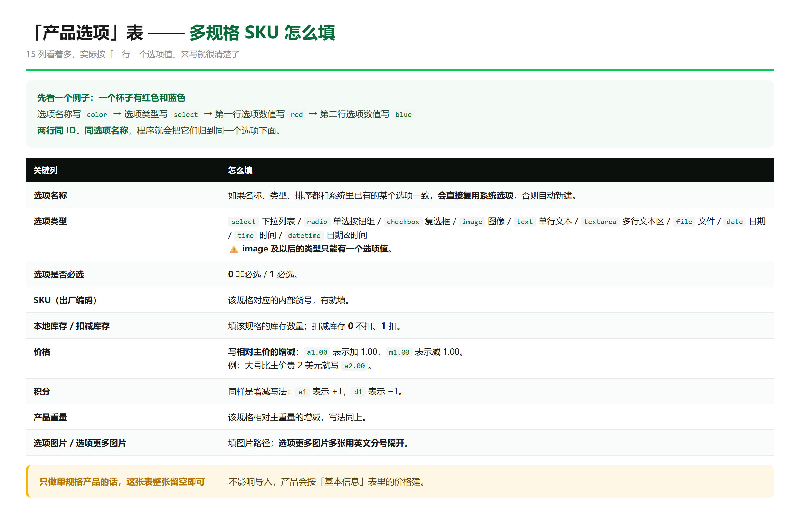Click bold text '选项更多图片多张用英文分号隔开'
800x532 pixels.
tap(341, 443)
